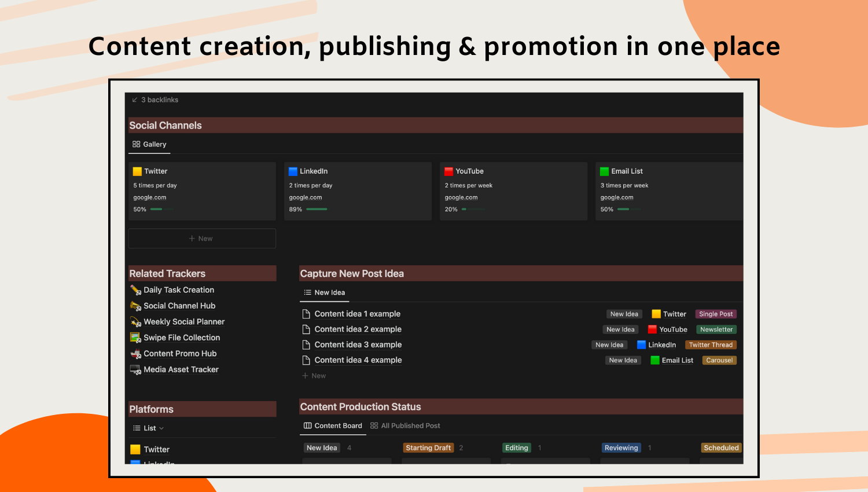Open Social Channel Hub page
The width and height of the screenshot is (868, 492).
[x=179, y=306]
